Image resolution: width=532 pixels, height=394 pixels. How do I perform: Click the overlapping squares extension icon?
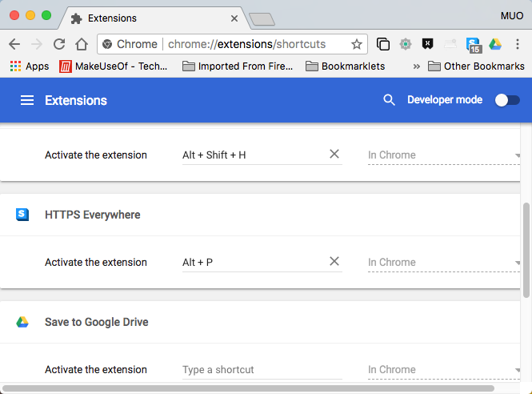[x=383, y=44]
